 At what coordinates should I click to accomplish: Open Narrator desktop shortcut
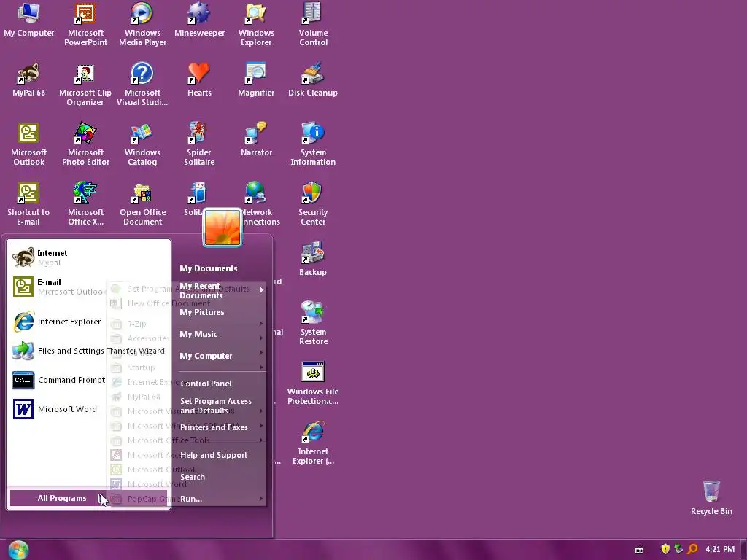click(x=256, y=139)
